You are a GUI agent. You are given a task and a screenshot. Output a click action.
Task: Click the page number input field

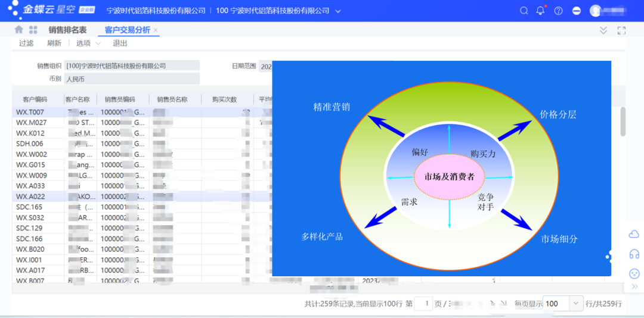coord(423,304)
